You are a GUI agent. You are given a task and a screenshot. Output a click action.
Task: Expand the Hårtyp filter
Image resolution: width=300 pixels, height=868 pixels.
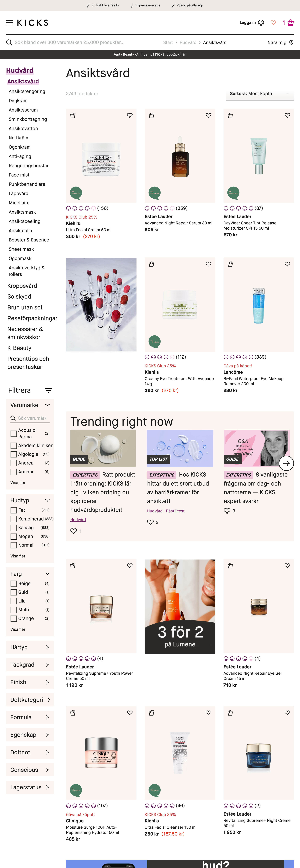click(30, 647)
